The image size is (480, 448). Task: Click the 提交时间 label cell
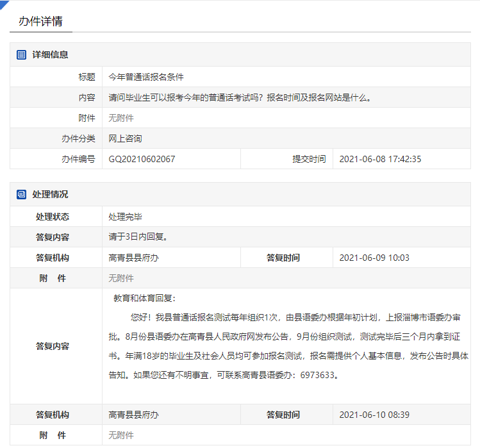click(309, 159)
